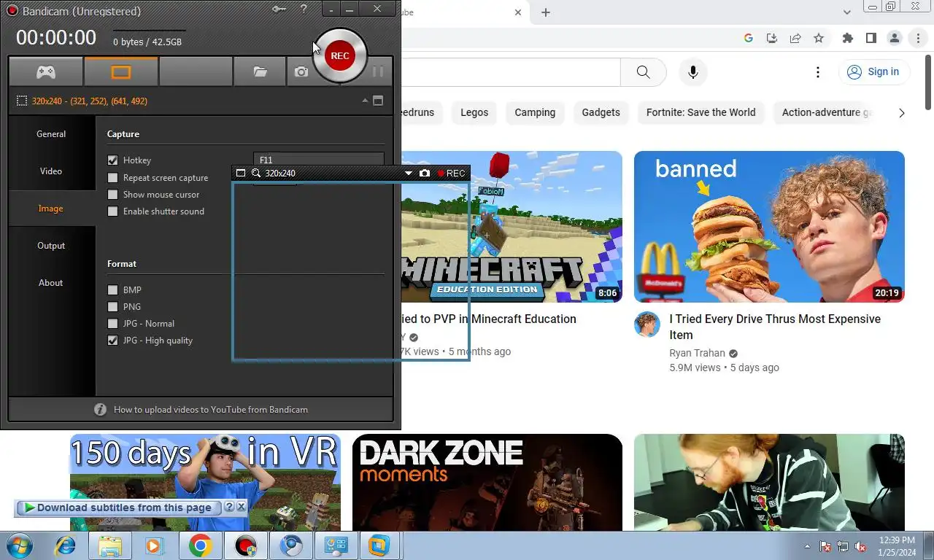Click the camera screenshot icon in Bandicam toolbar

pyautogui.click(x=301, y=71)
